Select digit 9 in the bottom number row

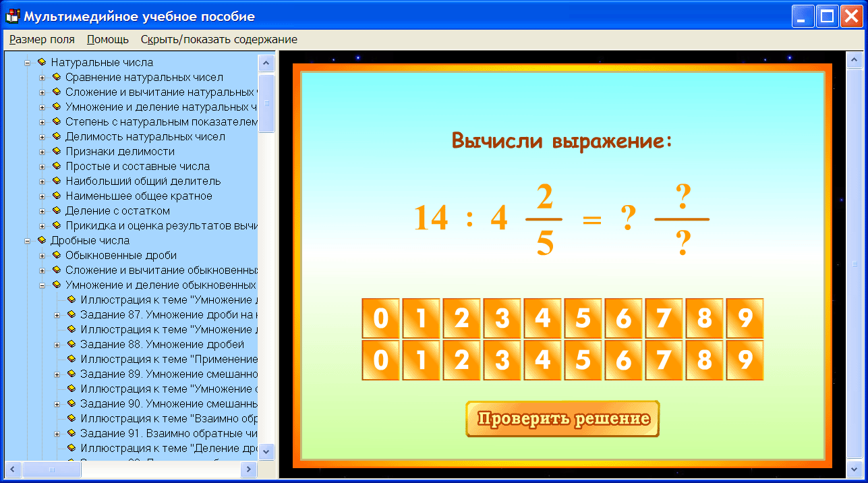(745, 360)
